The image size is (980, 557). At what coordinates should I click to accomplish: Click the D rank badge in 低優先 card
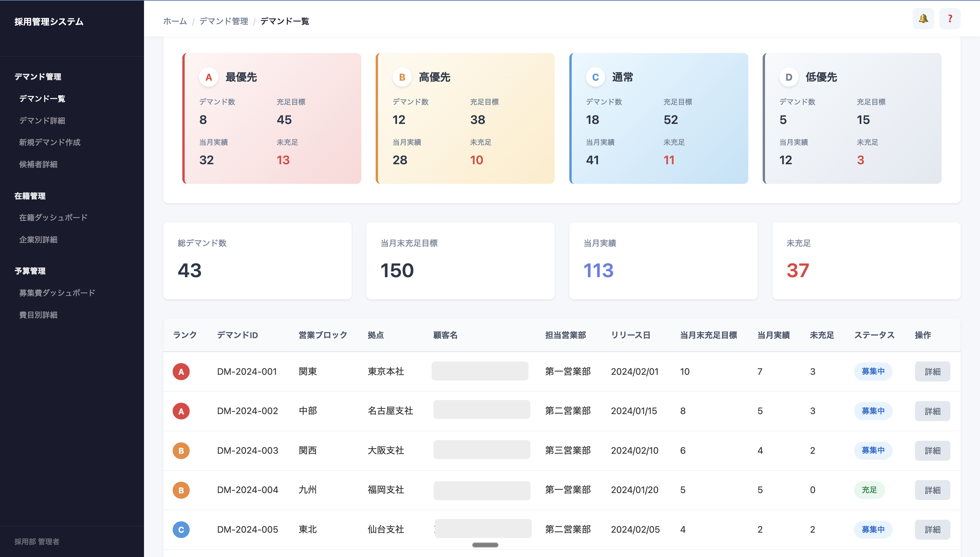tap(789, 77)
